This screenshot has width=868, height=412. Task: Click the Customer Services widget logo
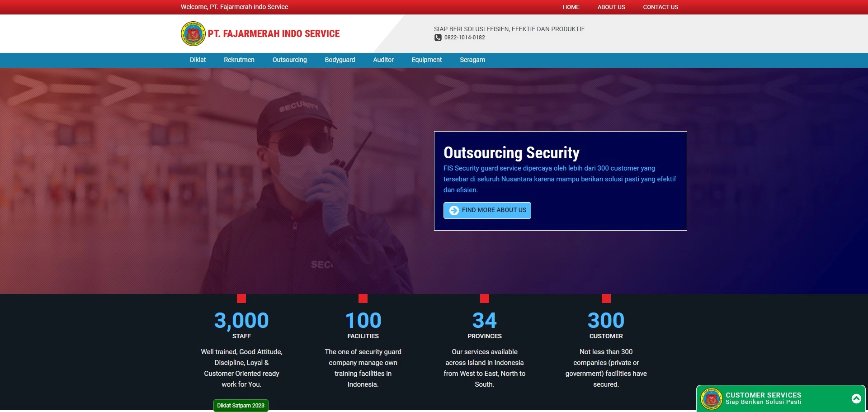[712, 399]
